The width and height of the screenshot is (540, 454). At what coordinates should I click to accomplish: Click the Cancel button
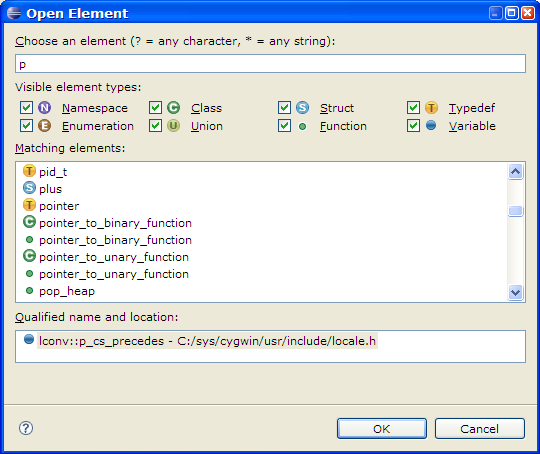[x=480, y=429]
